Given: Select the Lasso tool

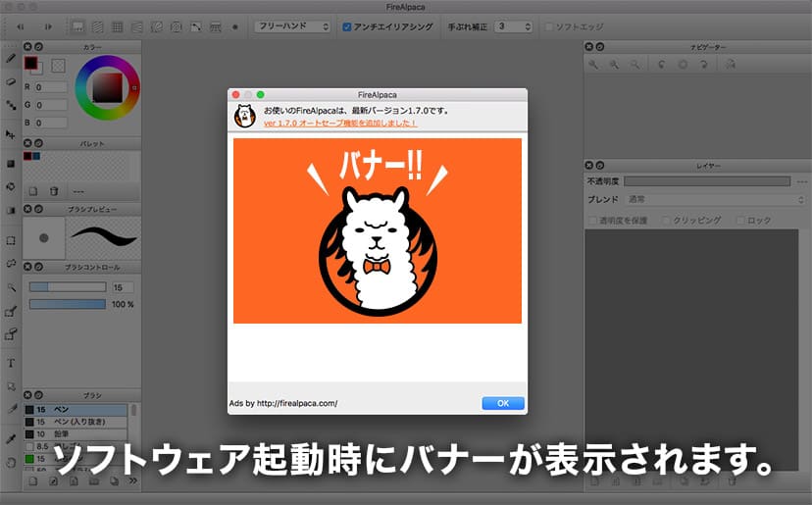Looking at the screenshot, I should click(x=11, y=263).
